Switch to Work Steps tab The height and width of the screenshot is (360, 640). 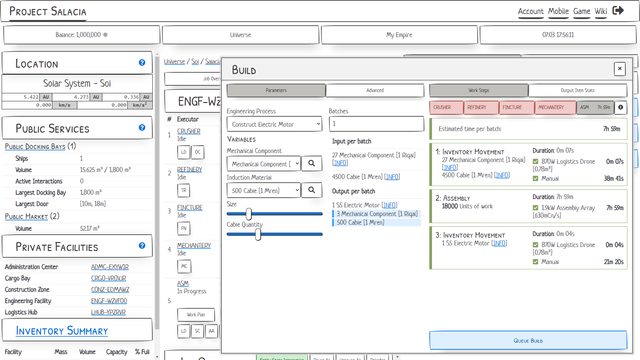[478, 90]
